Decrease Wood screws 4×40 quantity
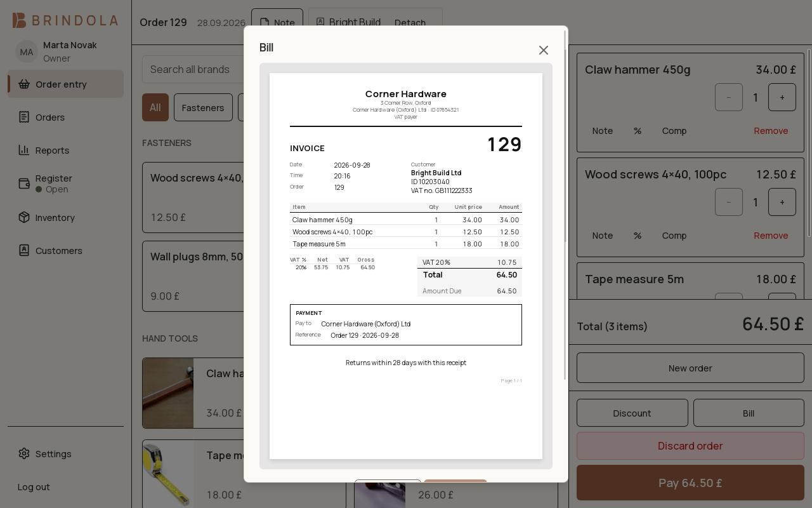Image resolution: width=812 pixels, height=508 pixels. [729, 202]
